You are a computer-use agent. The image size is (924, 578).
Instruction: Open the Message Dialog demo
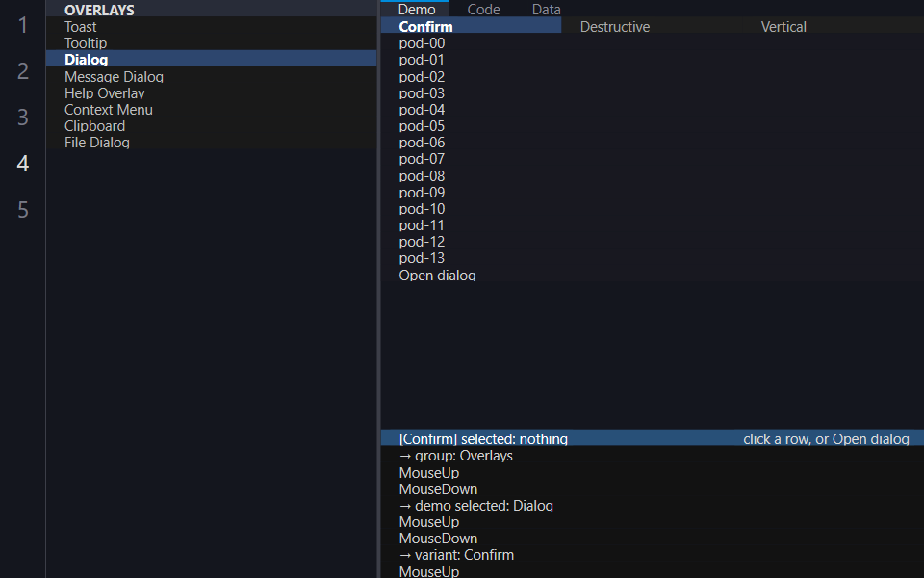pyautogui.click(x=211, y=77)
